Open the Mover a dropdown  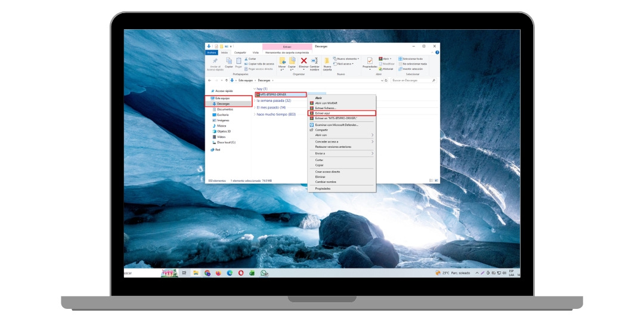(x=282, y=63)
